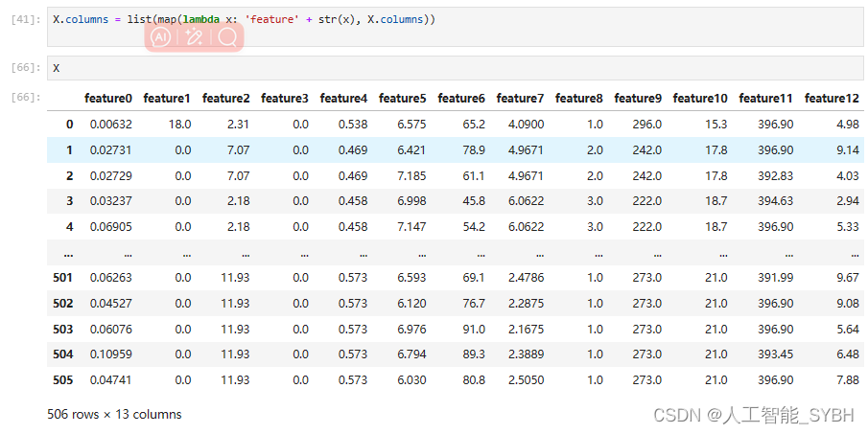Click the feature0 column header
The width and height of the screenshot is (868, 434).
pyautogui.click(x=108, y=99)
